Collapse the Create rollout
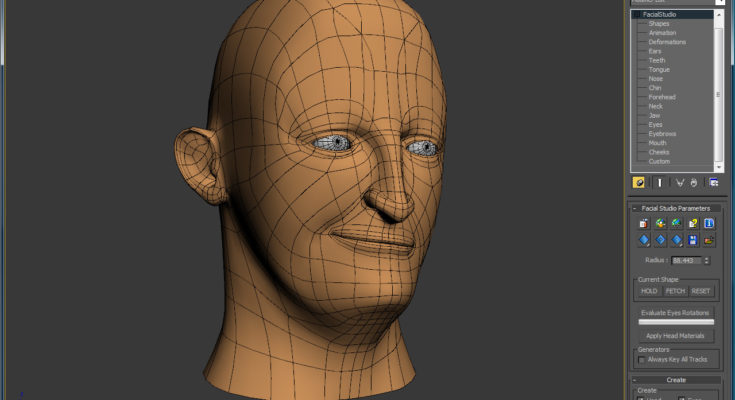This screenshot has height=400, width=735. point(635,380)
